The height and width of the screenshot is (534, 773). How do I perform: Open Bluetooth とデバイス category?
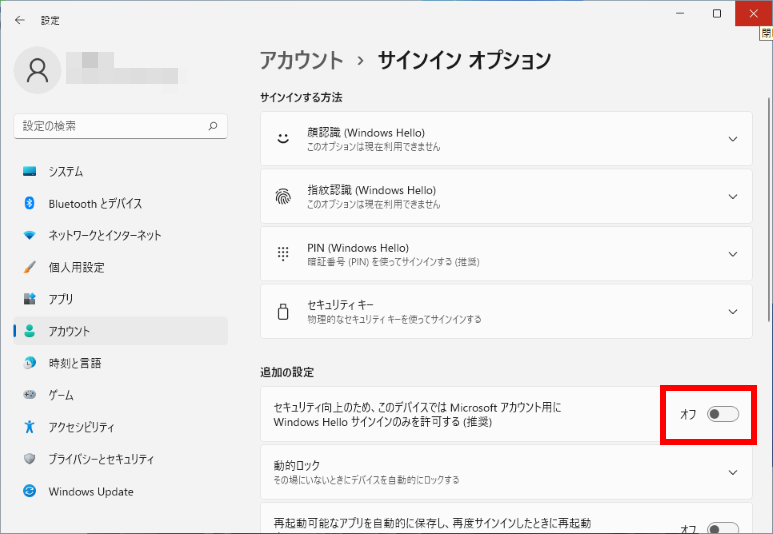tap(121, 203)
